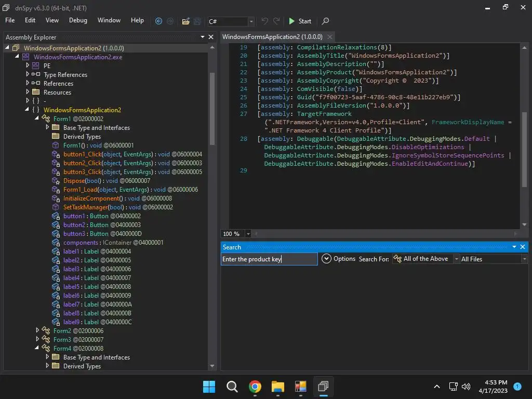Click the search text input field

pos(269,259)
